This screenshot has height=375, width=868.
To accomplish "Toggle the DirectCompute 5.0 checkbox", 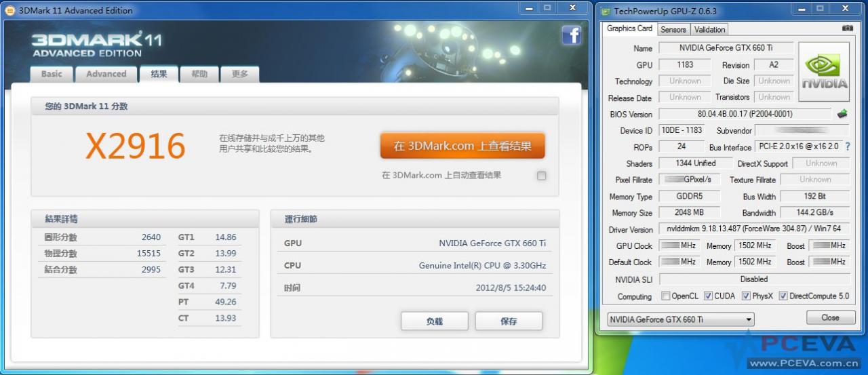I will tap(783, 296).
